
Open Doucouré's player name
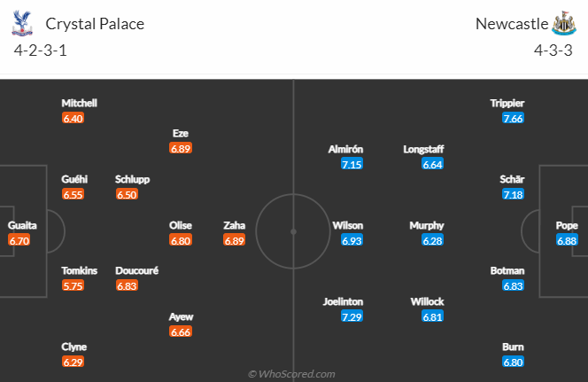(137, 270)
